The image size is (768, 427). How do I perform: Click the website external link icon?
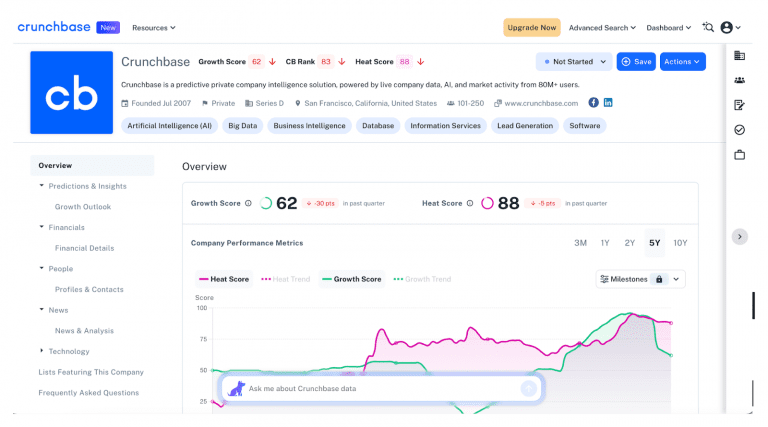pyautogui.click(x=498, y=103)
